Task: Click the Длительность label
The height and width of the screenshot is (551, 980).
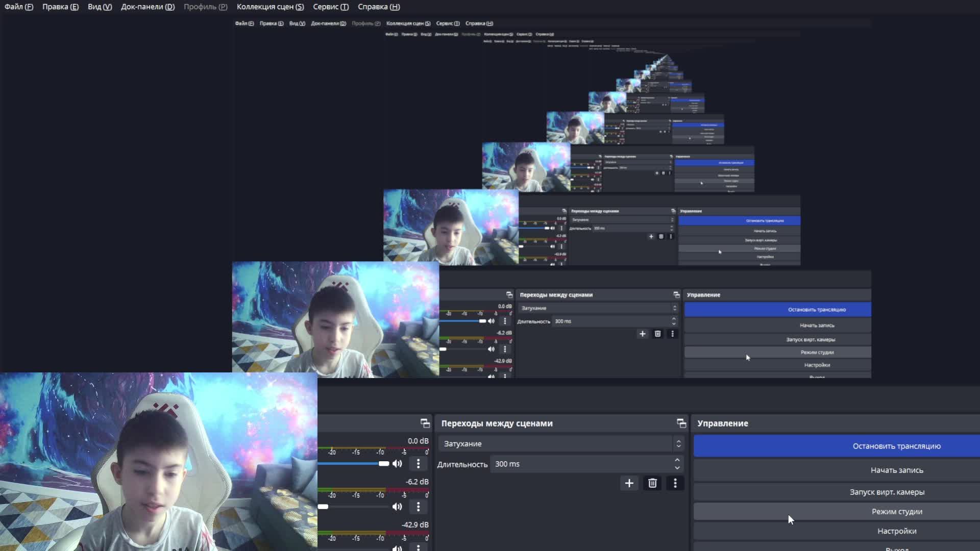Action: pos(462,464)
